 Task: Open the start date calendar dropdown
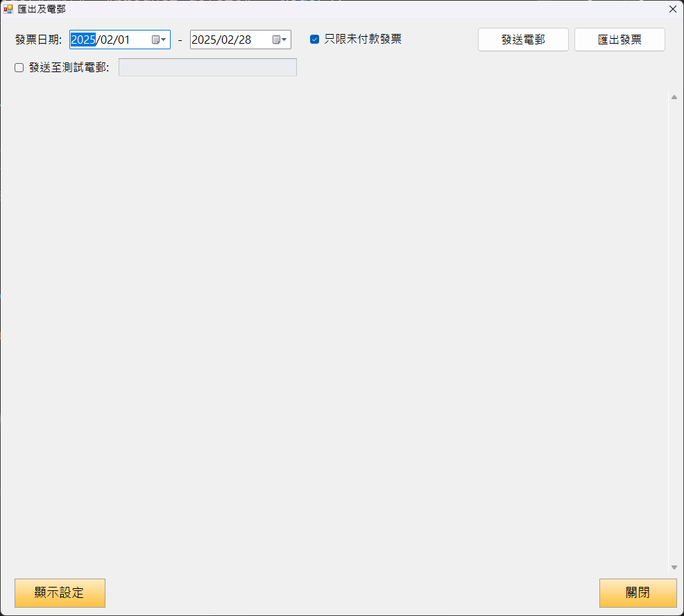[x=159, y=40]
